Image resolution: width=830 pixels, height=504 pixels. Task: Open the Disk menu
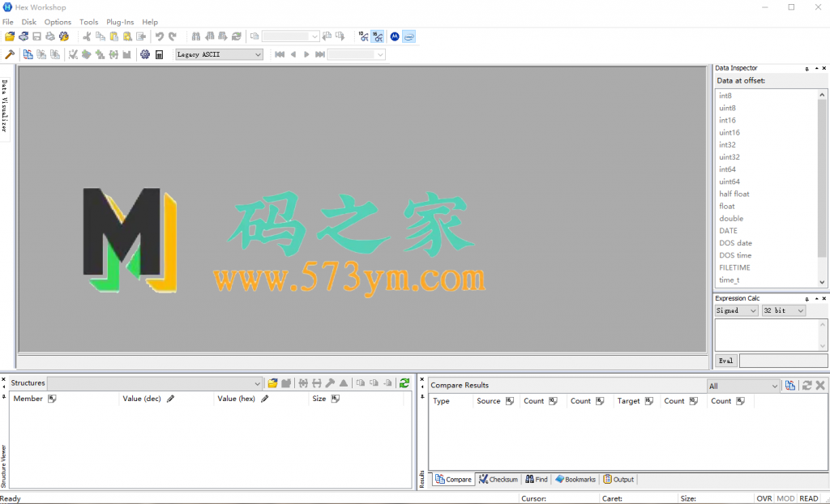point(29,22)
